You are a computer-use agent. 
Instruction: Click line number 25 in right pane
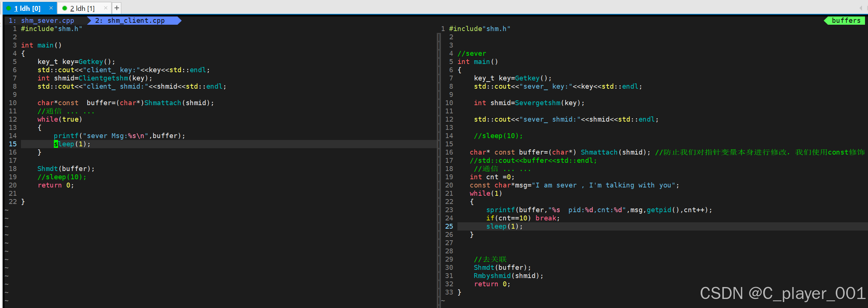(x=449, y=226)
